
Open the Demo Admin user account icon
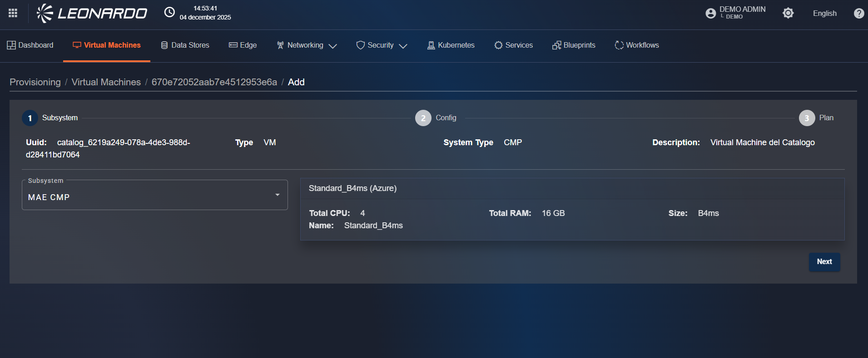710,13
